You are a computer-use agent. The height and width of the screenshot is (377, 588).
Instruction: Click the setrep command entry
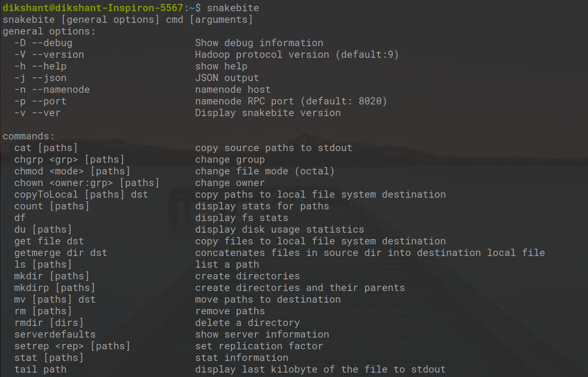coord(72,346)
